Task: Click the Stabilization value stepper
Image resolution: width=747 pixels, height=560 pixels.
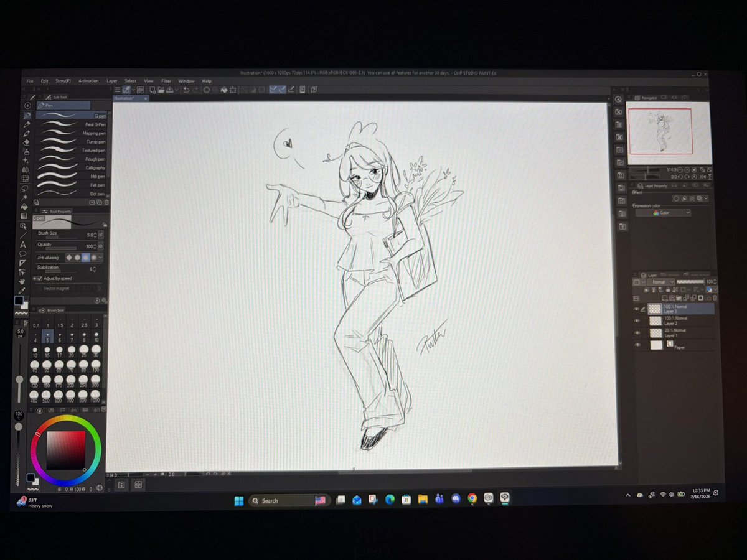Action: click(x=94, y=269)
